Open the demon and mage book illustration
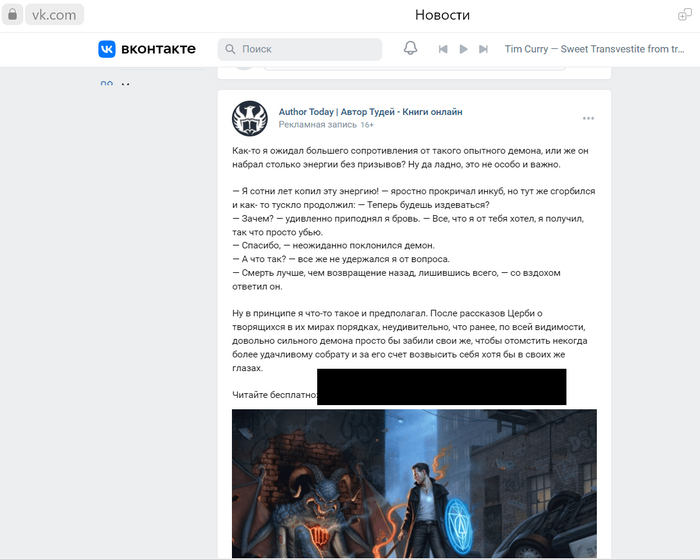This screenshot has width=700, height=560. [414, 483]
